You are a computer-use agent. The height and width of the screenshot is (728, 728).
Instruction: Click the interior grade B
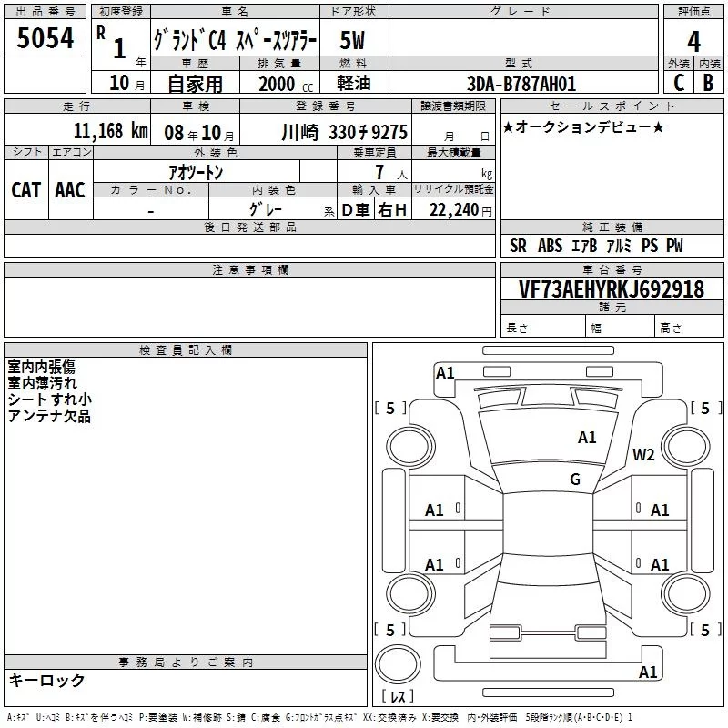708,83
